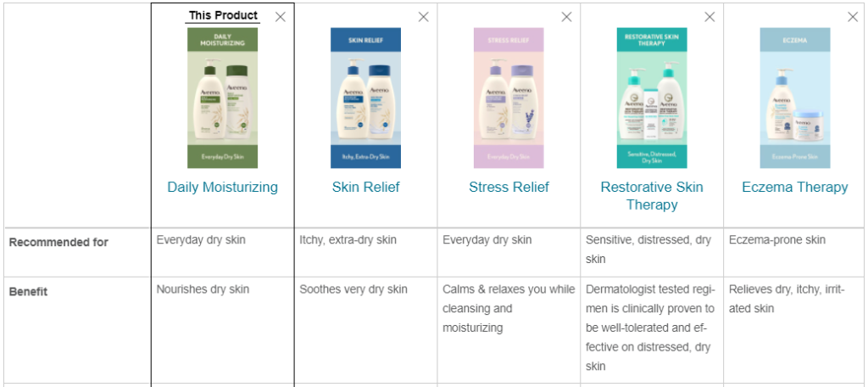The height and width of the screenshot is (387, 868).
Task: Click the Eczema-prone skin cell
Action: pyautogui.click(x=777, y=239)
